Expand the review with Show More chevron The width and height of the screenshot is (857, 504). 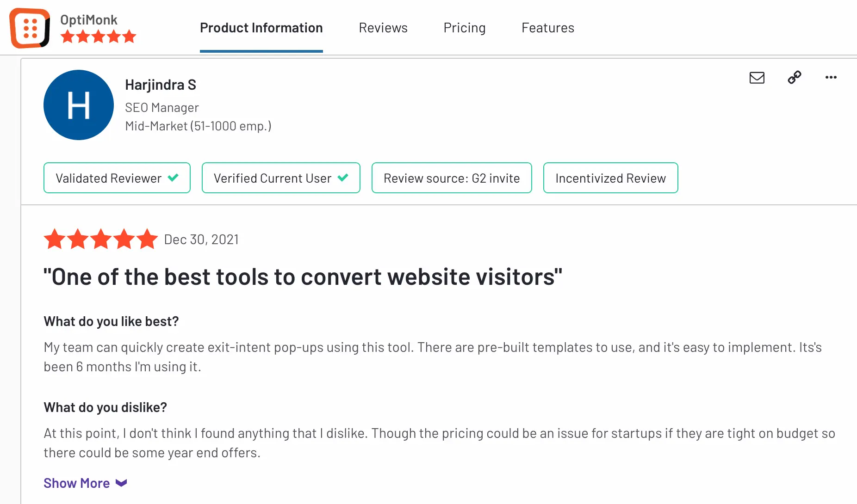tap(121, 483)
